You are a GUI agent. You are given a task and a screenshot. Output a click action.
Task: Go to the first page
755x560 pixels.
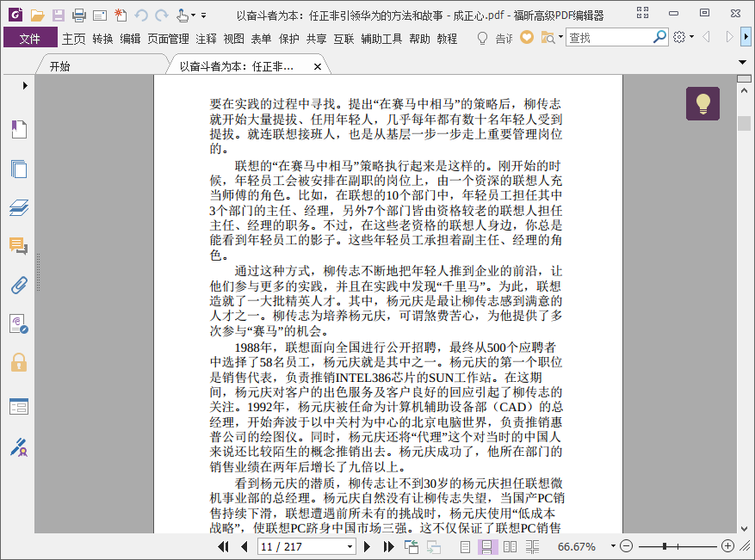click(224, 546)
